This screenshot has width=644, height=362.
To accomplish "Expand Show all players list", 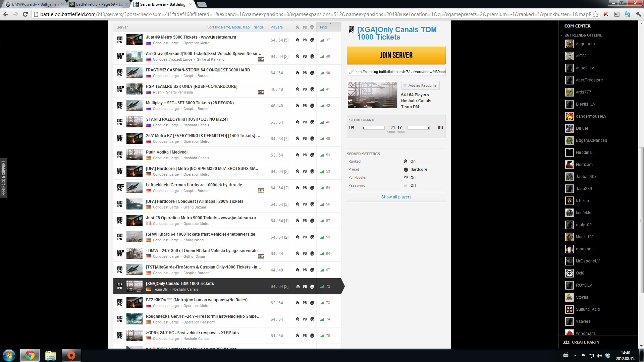I will (x=396, y=197).
